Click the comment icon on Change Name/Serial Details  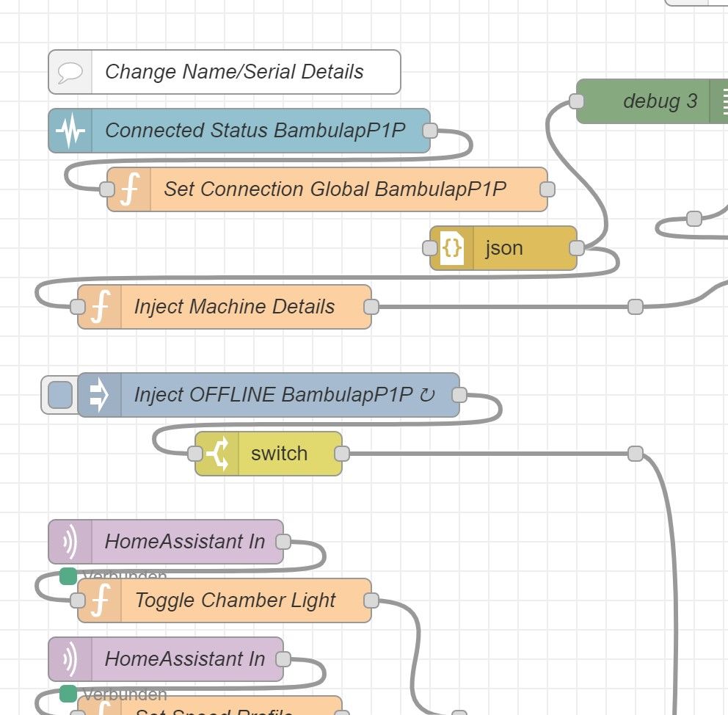coord(70,72)
